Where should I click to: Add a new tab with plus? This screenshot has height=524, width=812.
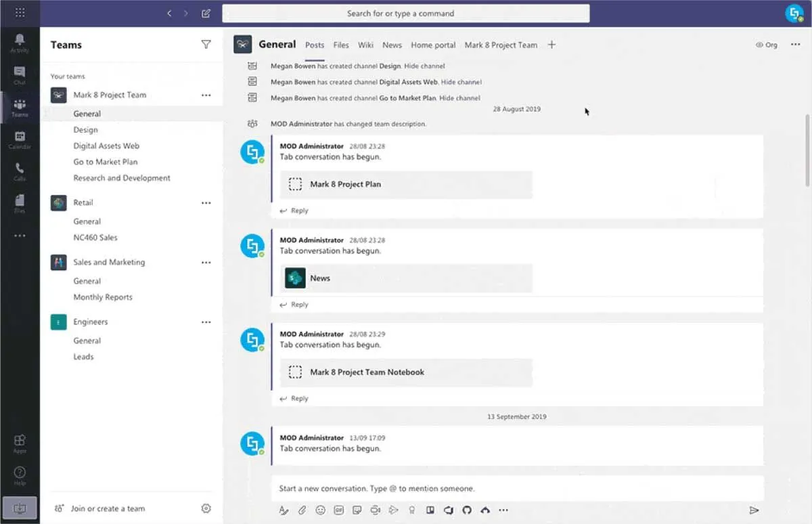[x=551, y=45]
